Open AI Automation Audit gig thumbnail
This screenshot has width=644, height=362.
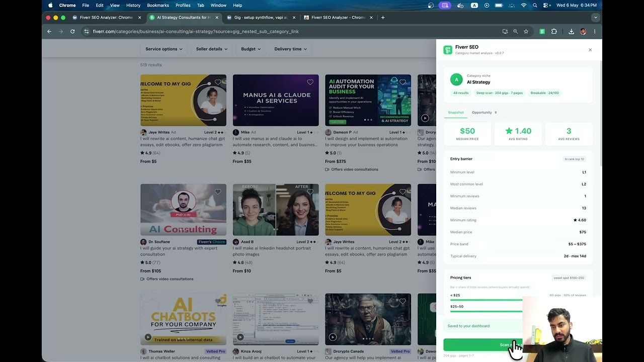click(368, 100)
